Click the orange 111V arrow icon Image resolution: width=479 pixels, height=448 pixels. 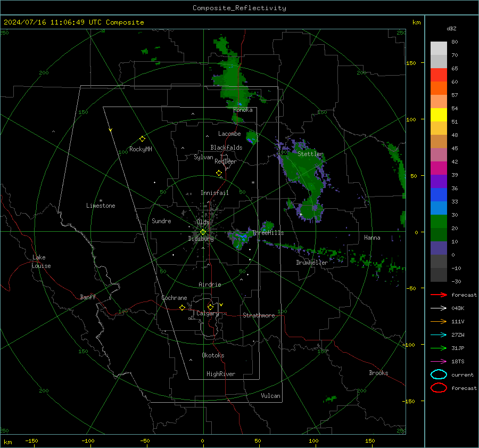[x=439, y=321]
